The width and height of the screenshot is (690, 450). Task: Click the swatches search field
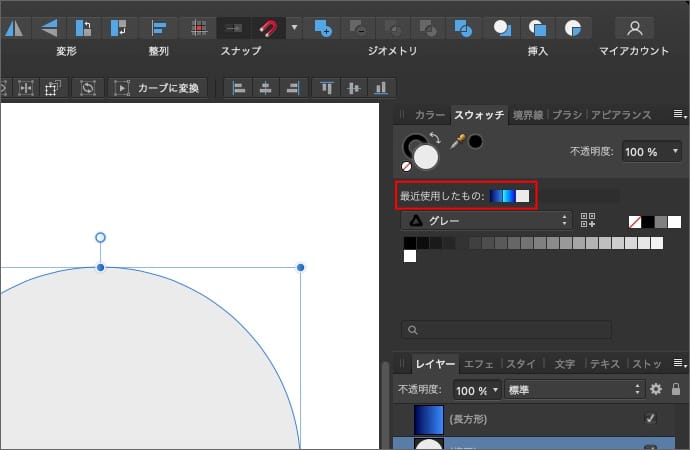(506, 329)
